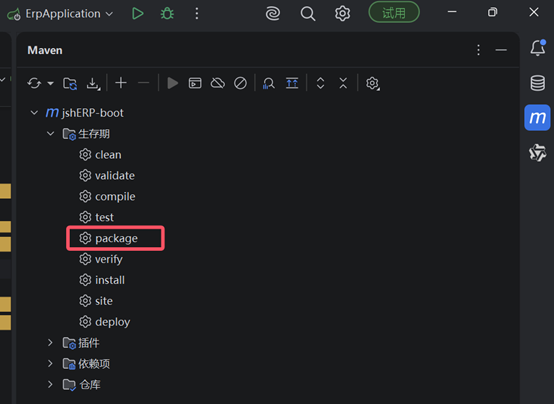This screenshot has width=554, height=404.
Task: Expand the 依赖项 dependencies folder
Action: click(50, 363)
